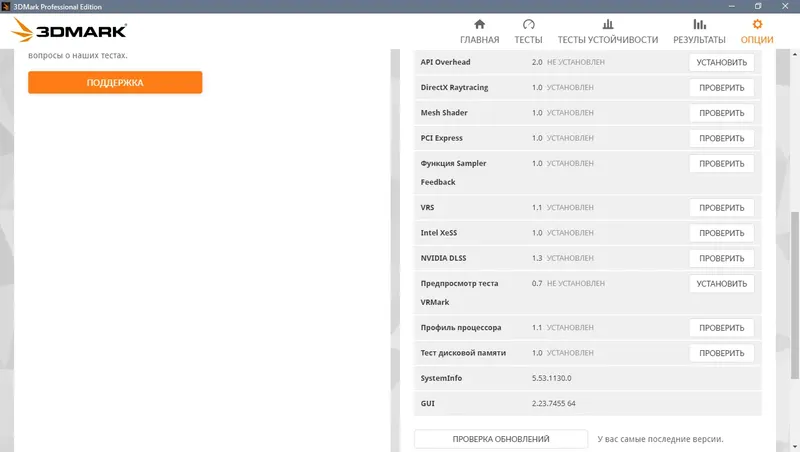Verify Intel XeSS installation
800x452 pixels.
click(721, 233)
